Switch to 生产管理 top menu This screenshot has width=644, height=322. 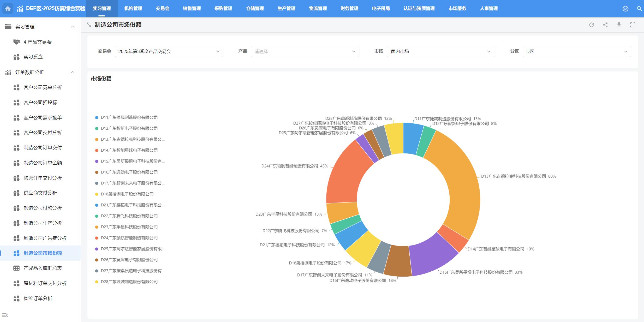click(x=286, y=9)
